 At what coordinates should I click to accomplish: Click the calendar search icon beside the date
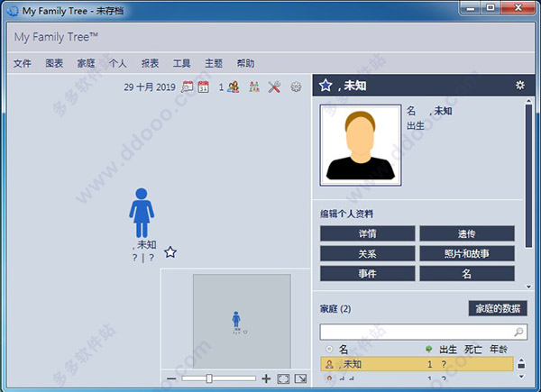[x=188, y=87]
